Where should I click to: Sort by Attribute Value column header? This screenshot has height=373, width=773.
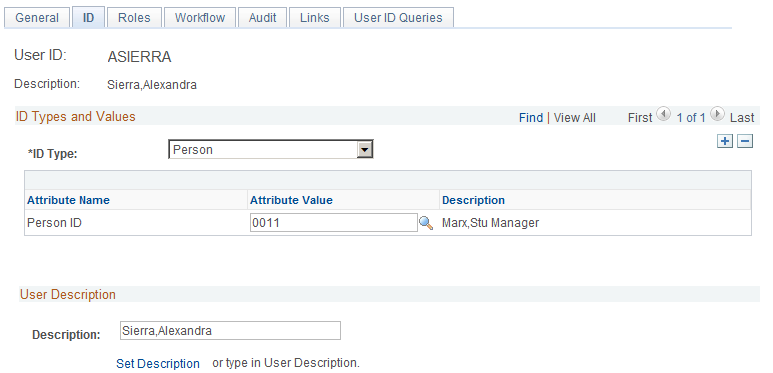(291, 200)
